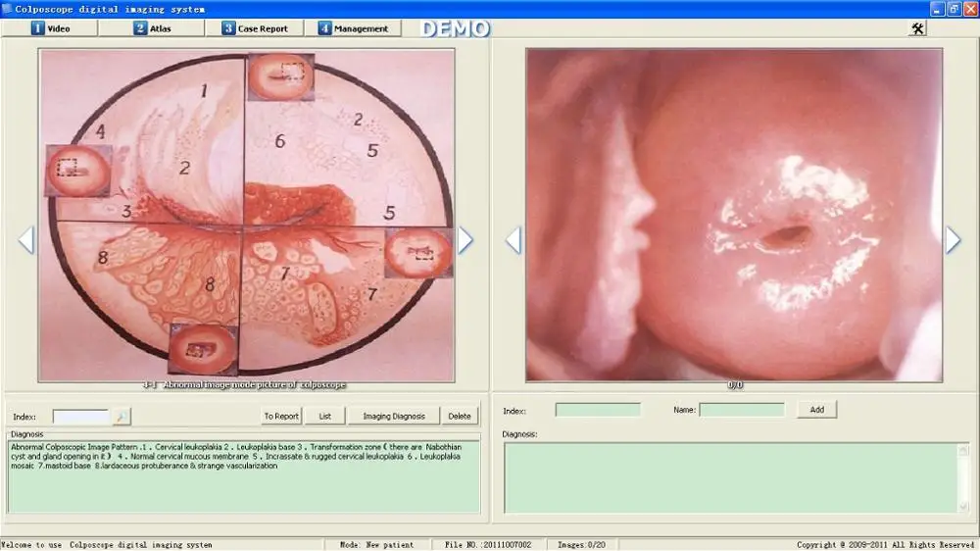The width and height of the screenshot is (980, 551).
Task: Focus the atlas Index input field
Action: (80, 417)
